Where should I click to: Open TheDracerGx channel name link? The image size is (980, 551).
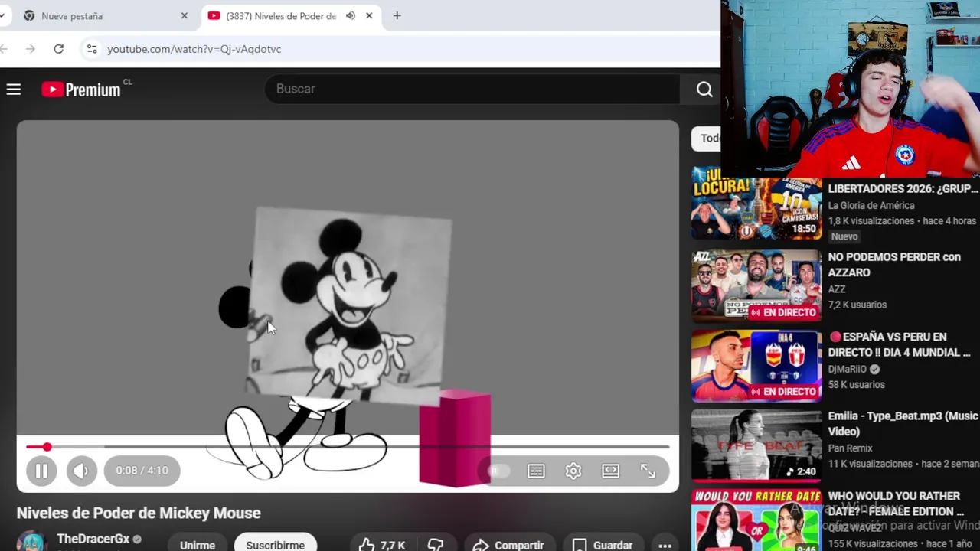click(93, 539)
